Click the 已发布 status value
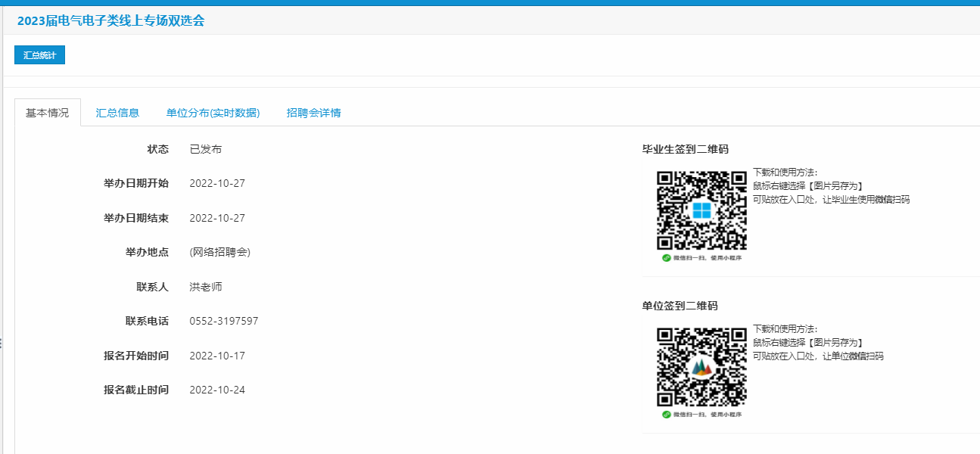This screenshot has height=454, width=980. (206, 149)
